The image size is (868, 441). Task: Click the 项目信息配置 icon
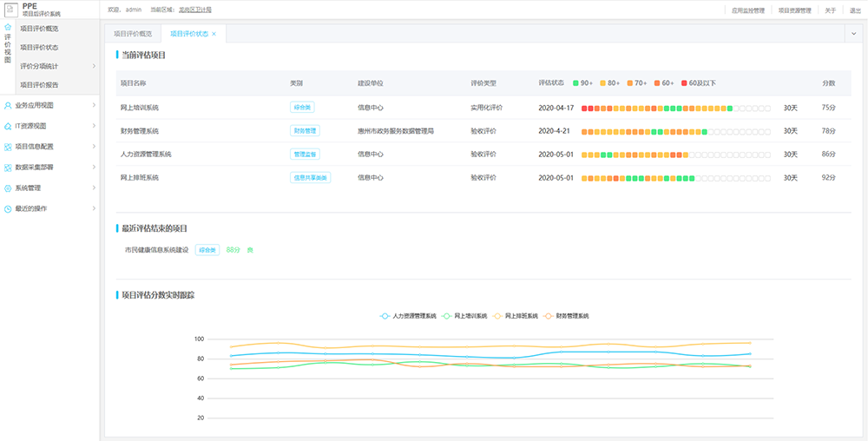click(8, 147)
